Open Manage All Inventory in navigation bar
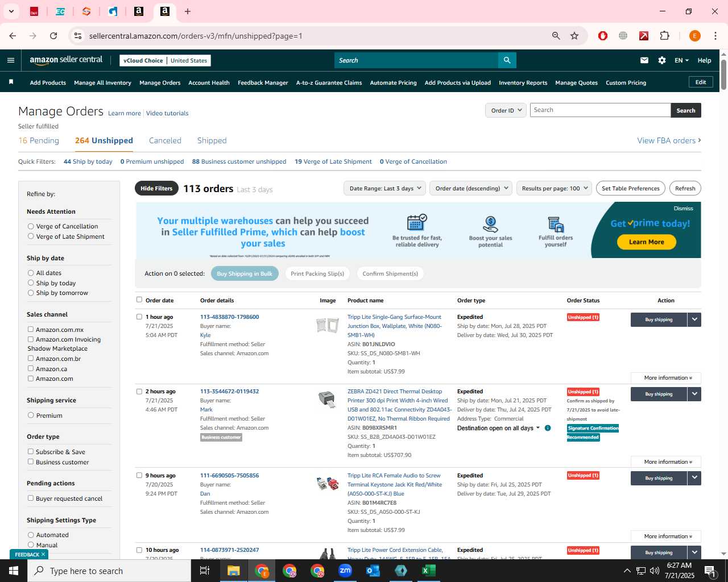 coord(102,82)
